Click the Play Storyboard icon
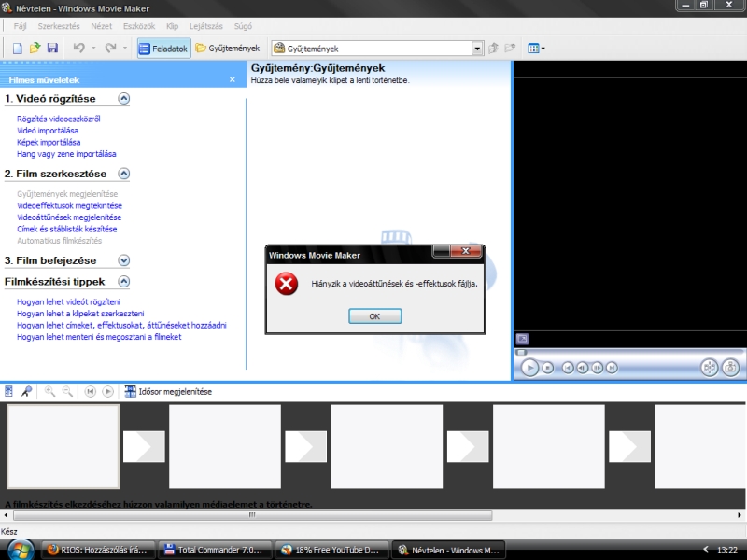 (x=108, y=391)
